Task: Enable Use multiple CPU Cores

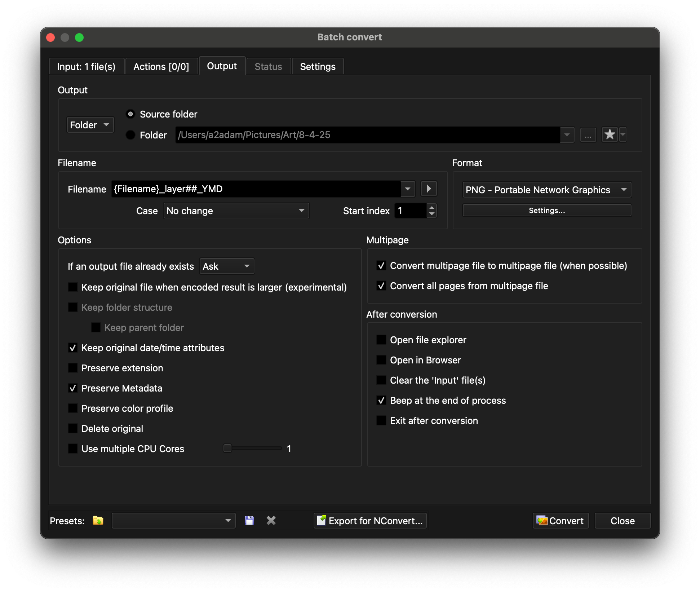Action: 73,449
